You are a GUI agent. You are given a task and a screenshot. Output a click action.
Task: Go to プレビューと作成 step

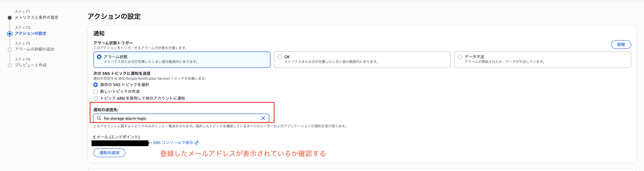(x=30, y=65)
